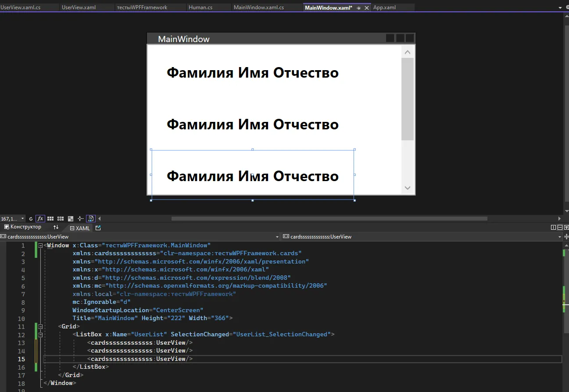This screenshot has height=392, width=569.
Task: Click line number 15 in the gutter
Action: pos(21,359)
